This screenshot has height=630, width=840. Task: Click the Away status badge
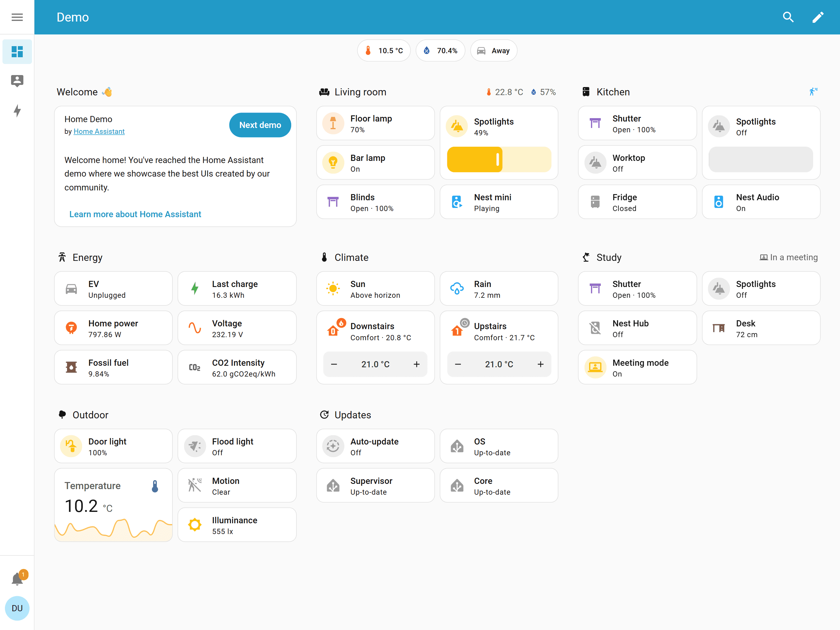(x=494, y=50)
